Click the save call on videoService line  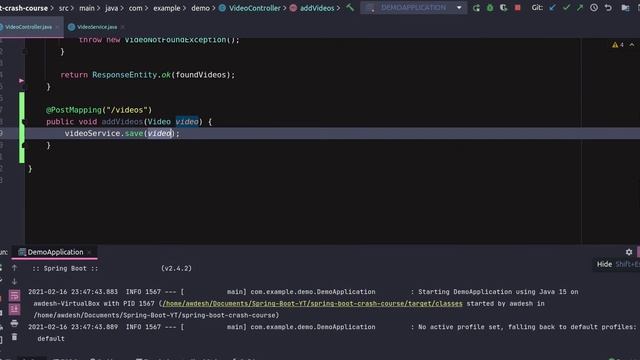click(x=134, y=133)
